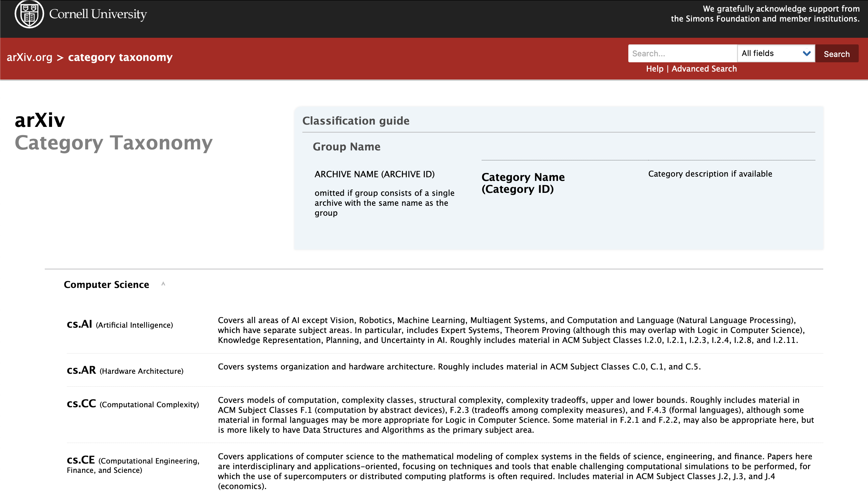Click the Computer Science group heading
The height and width of the screenshot is (497, 868).
106,285
